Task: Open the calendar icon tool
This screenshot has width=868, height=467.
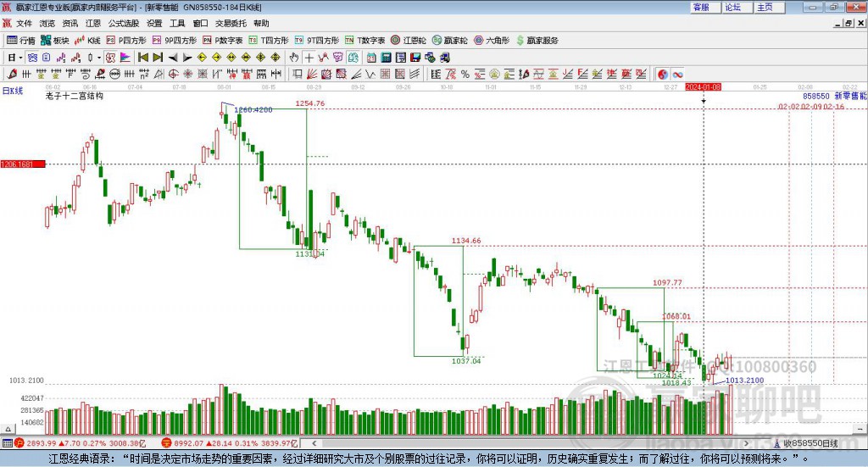Action: click(x=371, y=58)
